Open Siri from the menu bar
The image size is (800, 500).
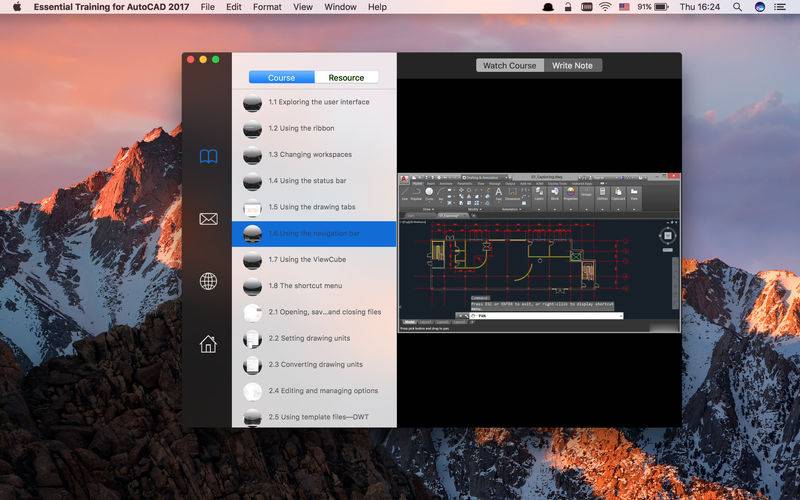(760, 7)
